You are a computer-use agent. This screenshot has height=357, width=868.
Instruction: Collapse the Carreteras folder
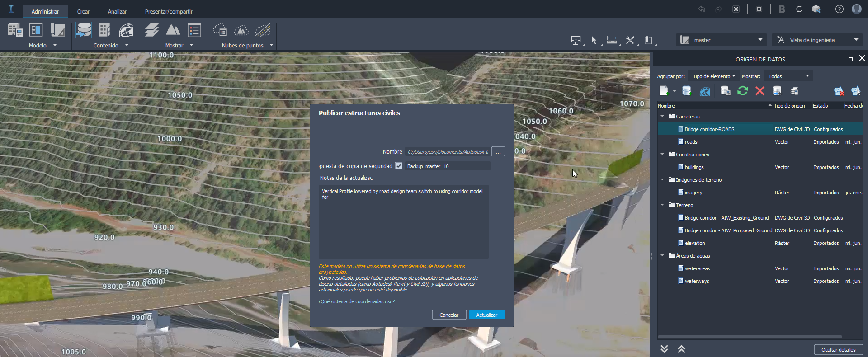tap(662, 116)
